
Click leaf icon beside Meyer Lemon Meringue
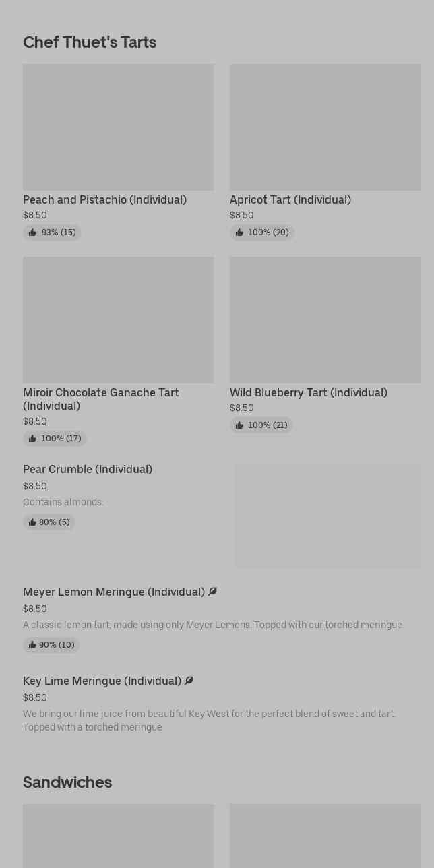212,592
